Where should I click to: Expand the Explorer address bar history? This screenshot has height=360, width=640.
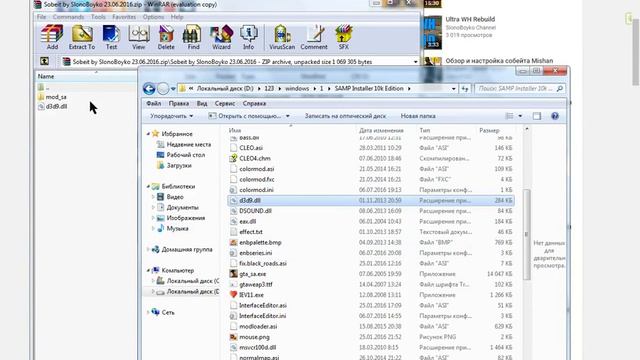(x=453, y=89)
